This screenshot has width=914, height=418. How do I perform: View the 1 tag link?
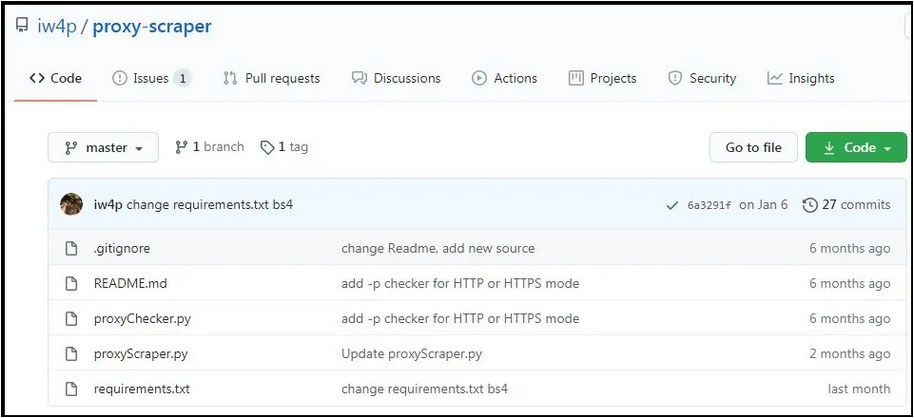click(x=284, y=147)
